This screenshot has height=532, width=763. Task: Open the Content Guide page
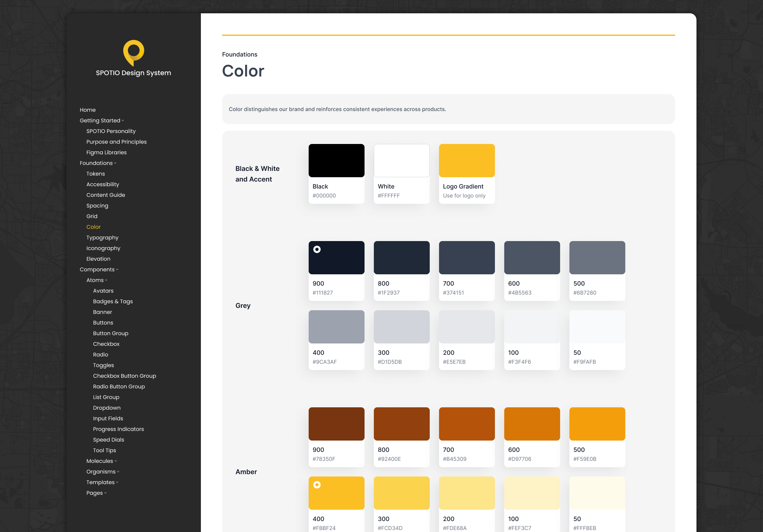coord(106,195)
